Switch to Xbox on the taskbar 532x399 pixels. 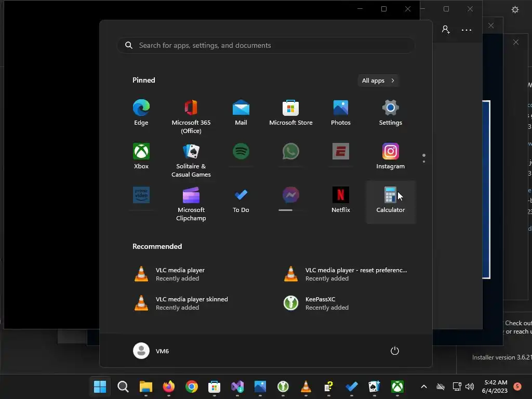(x=397, y=387)
